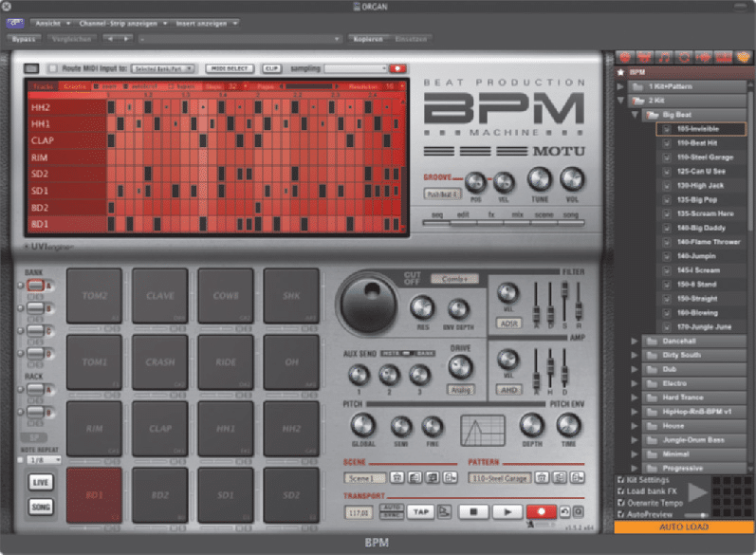The width and height of the screenshot is (756, 555).
Task: Open the Insert anzeigen menu
Action: click(206, 23)
